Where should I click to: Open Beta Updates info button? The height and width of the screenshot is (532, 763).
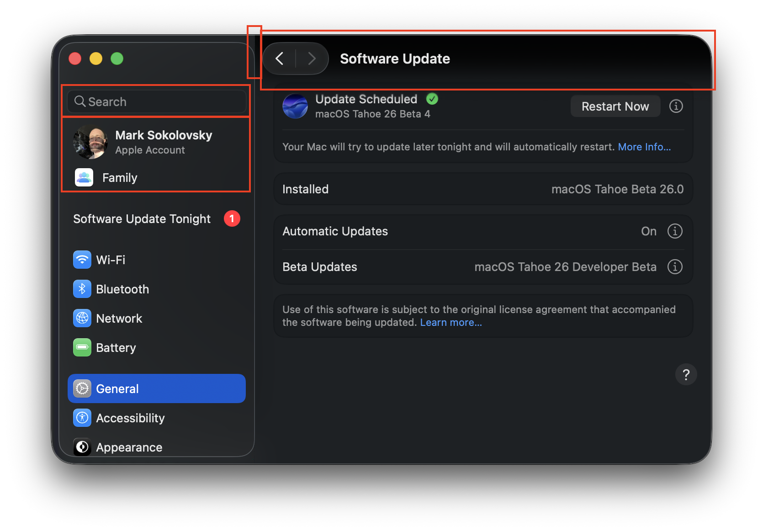pyautogui.click(x=675, y=267)
